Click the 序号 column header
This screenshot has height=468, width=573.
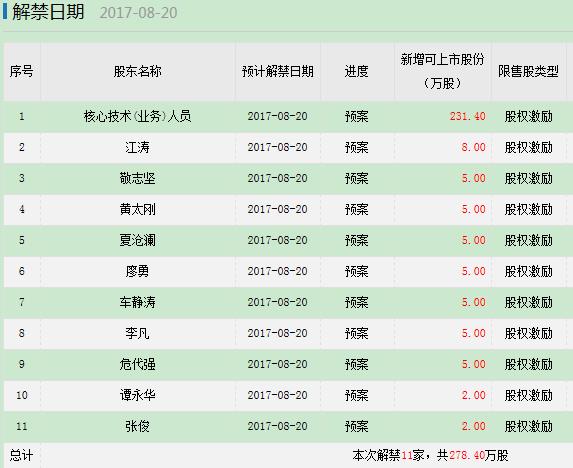tap(22, 71)
